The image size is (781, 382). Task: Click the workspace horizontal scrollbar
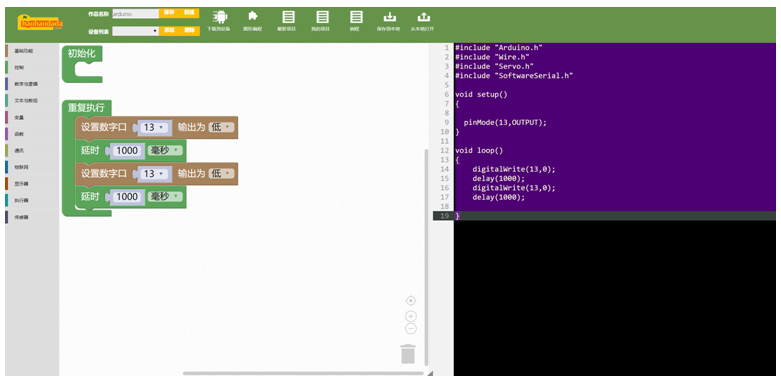click(x=303, y=373)
